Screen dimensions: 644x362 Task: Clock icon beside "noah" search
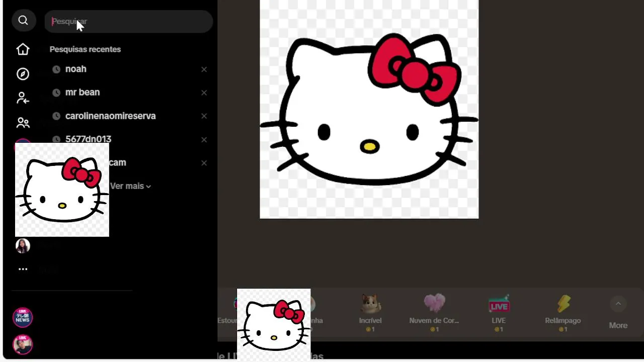[56, 69]
